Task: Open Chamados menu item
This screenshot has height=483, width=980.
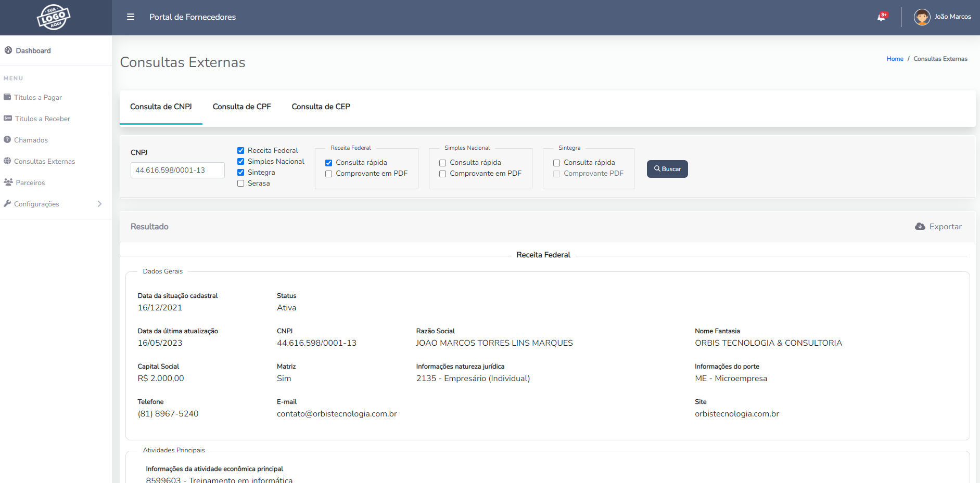Action: [x=31, y=140]
